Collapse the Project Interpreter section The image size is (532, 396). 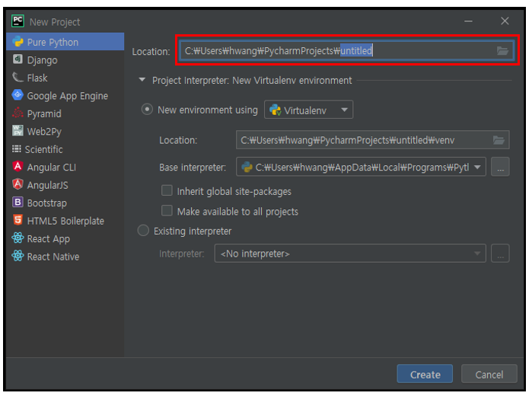click(x=142, y=80)
